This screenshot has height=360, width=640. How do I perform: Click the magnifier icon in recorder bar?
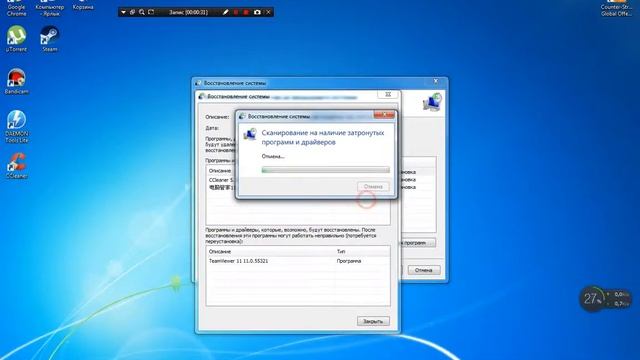pos(142,12)
